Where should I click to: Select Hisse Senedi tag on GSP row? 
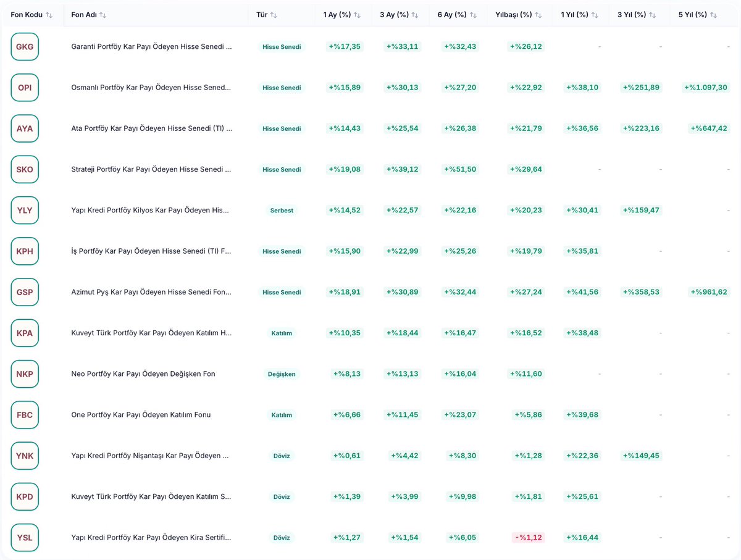(282, 292)
